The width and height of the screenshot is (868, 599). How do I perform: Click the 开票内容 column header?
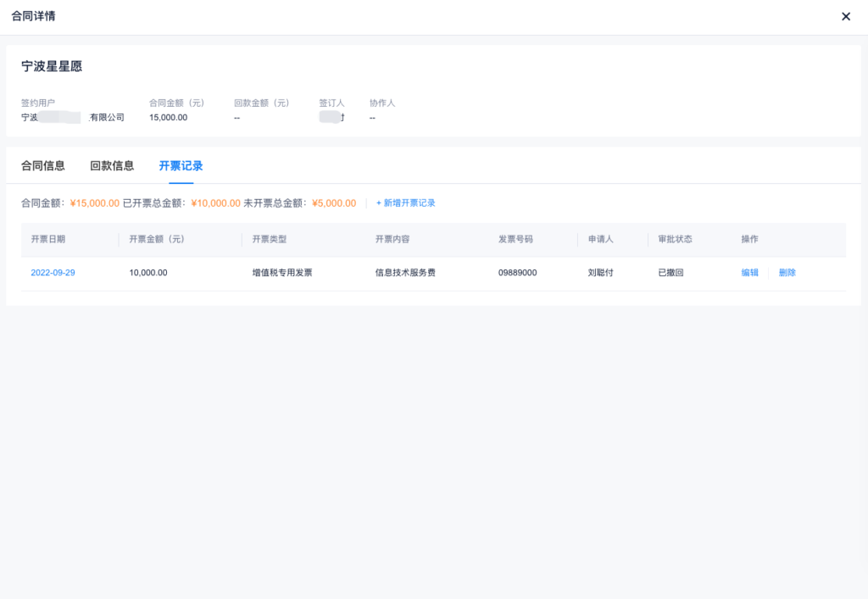(392, 240)
